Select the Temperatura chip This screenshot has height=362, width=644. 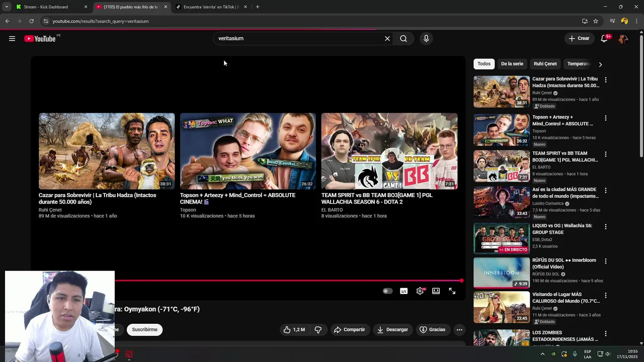[x=579, y=64]
